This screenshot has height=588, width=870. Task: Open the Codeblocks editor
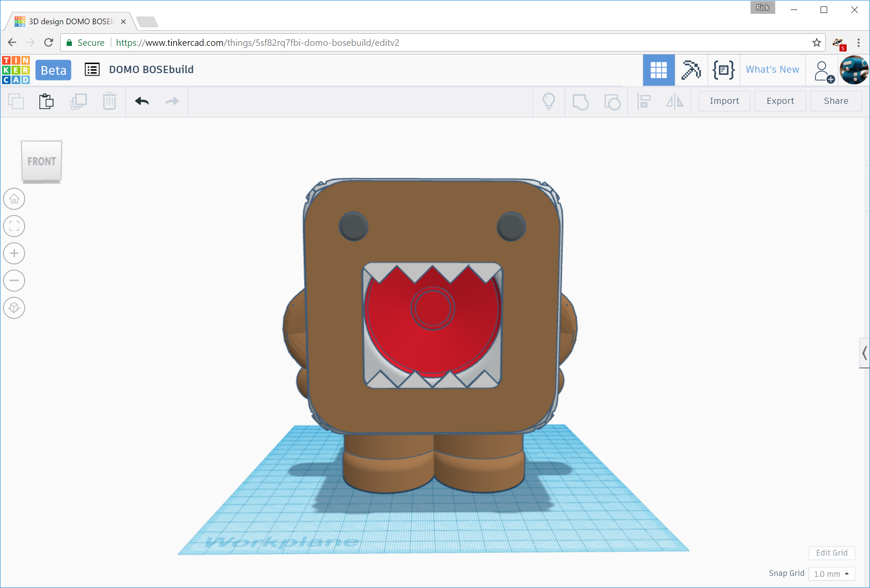pyautogui.click(x=722, y=70)
